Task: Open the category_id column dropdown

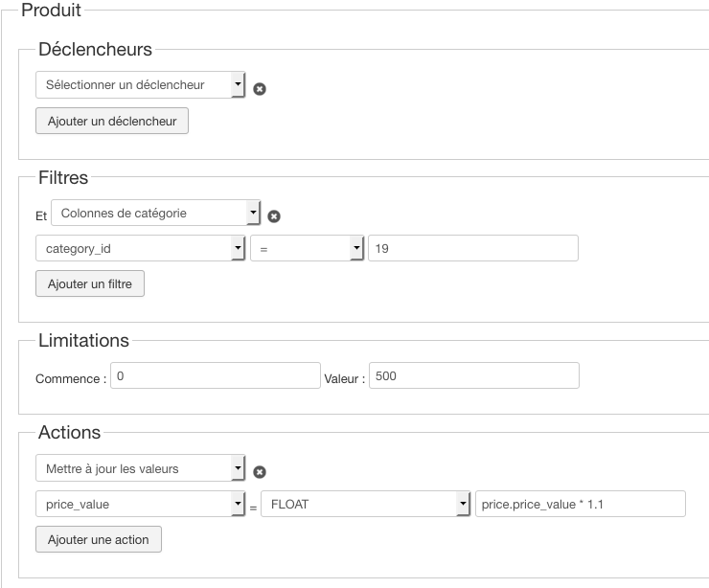Action: (141, 248)
